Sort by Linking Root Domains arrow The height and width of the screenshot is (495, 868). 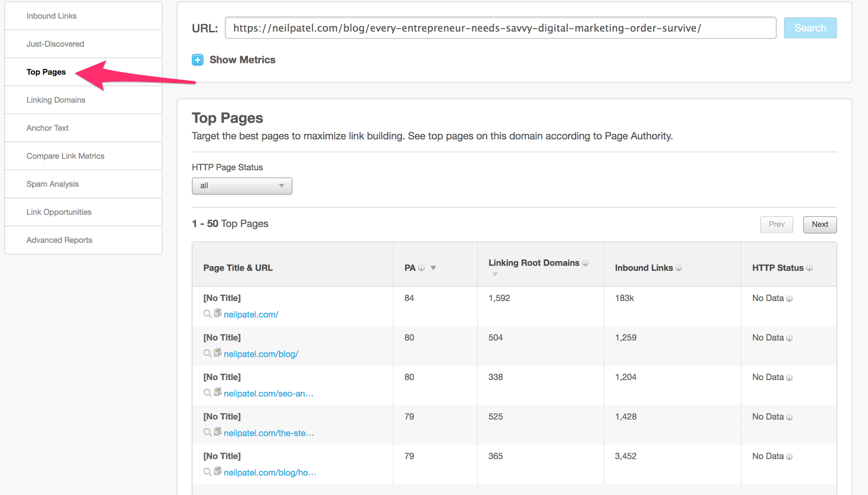495,274
